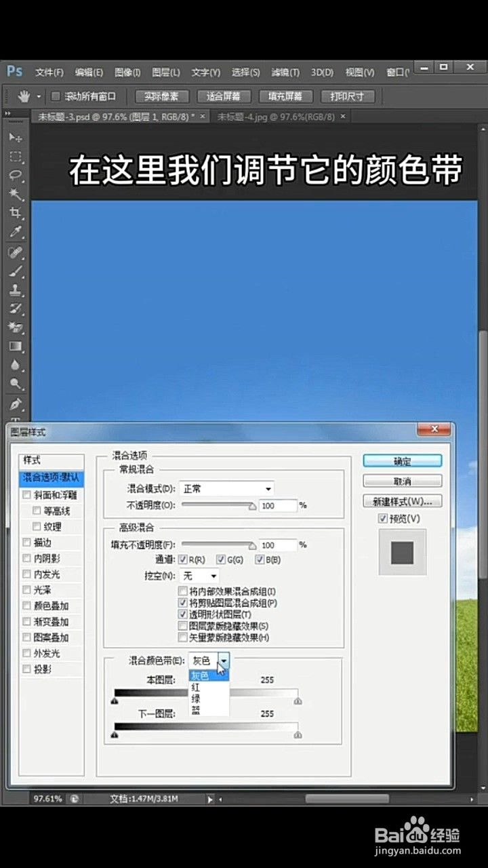Select the Magic Wand tool
This screenshot has width=488, height=868.
(15, 195)
